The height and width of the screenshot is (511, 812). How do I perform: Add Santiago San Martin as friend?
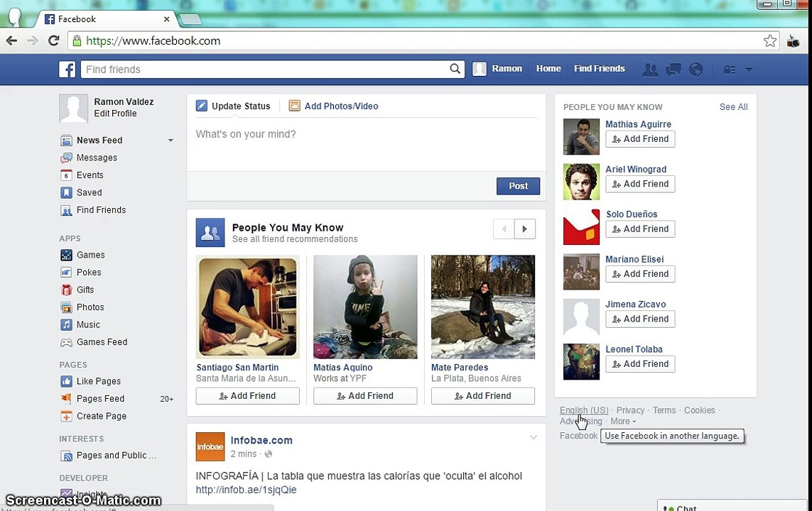click(247, 396)
